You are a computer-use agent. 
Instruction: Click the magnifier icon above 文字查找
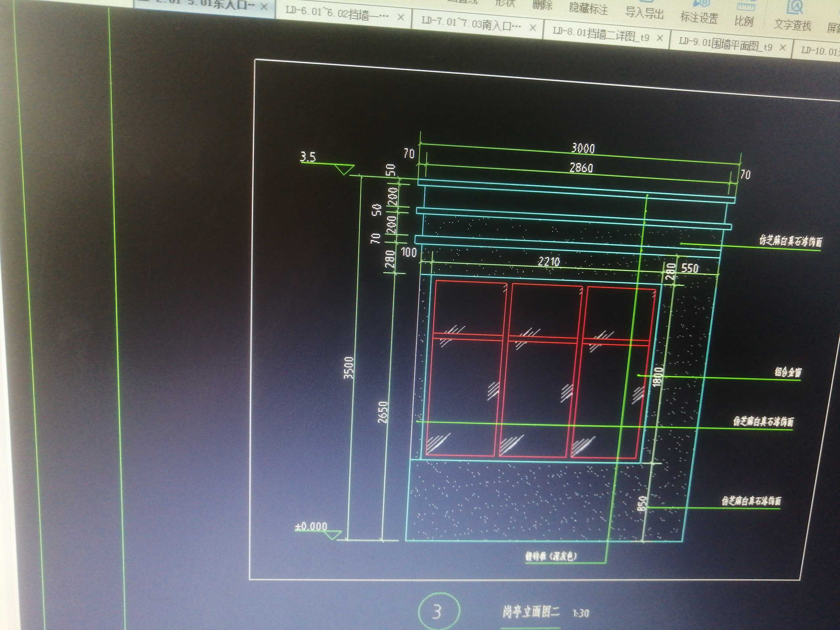(794, 7)
